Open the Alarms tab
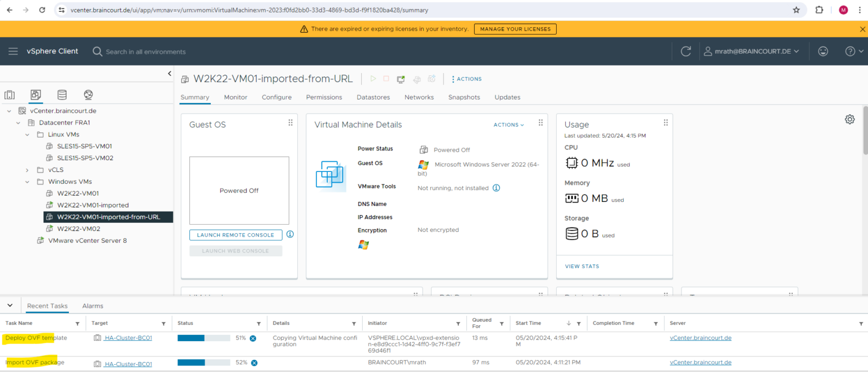Screen dimensions: 868x387 pyautogui.click(x=92, y=306)
